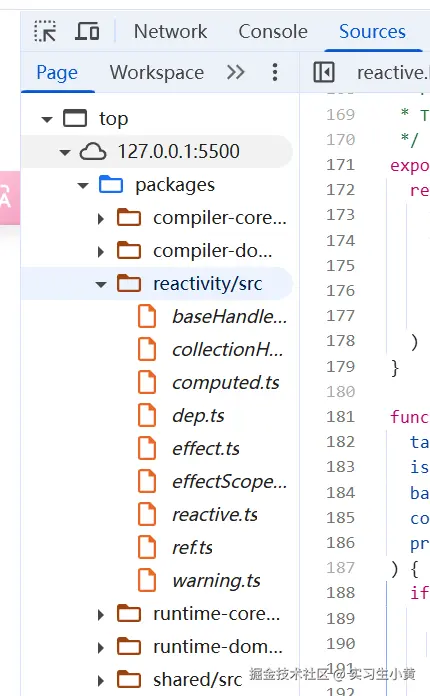Open the effectScope... file
The image size is (430, 696).
click(x=230, y=482)
